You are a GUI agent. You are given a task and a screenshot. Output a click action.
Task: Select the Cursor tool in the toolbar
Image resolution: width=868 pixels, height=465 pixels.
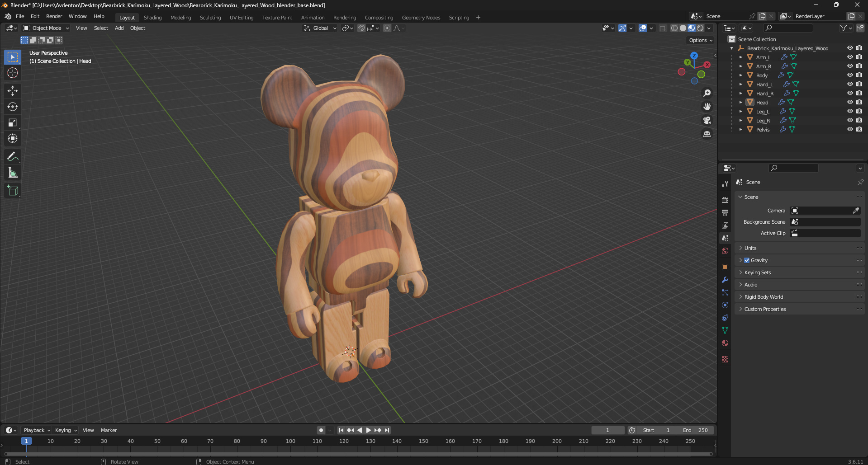13,73
